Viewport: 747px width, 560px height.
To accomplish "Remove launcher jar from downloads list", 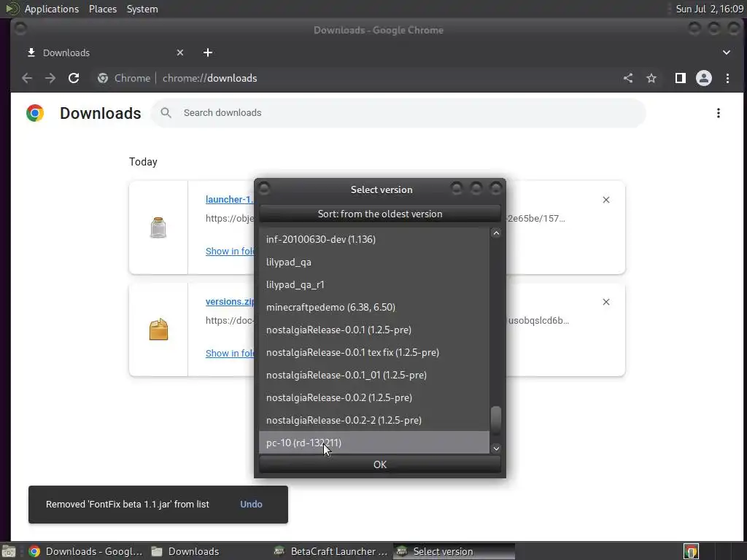I will (606, 200).
